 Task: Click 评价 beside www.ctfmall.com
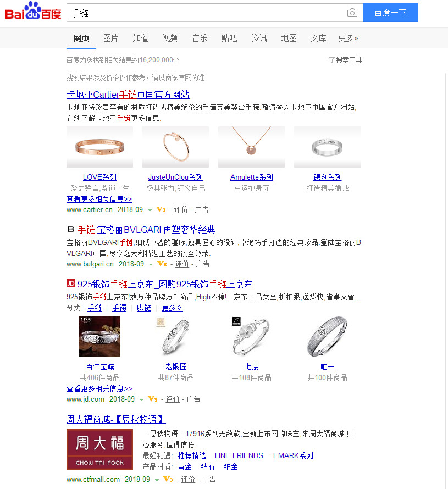pyautogui.click(x=188, y=479)
